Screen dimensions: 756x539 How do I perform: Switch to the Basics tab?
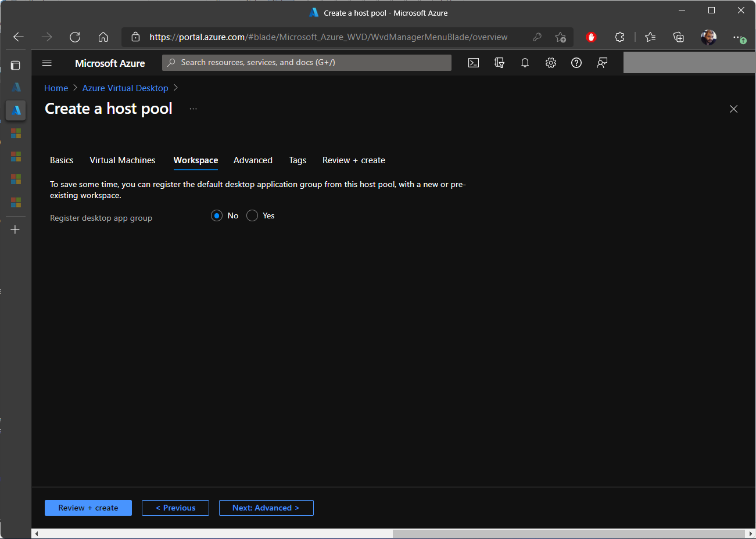(62, 160)
